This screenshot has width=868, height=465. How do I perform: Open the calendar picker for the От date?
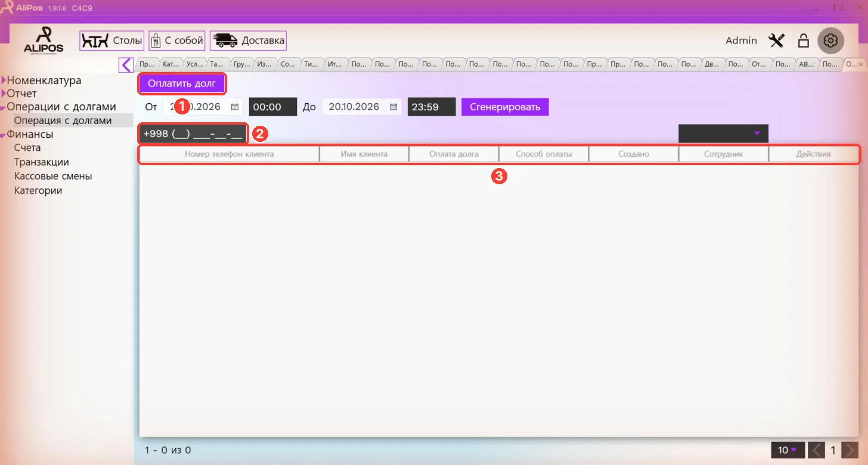point(235,107)
